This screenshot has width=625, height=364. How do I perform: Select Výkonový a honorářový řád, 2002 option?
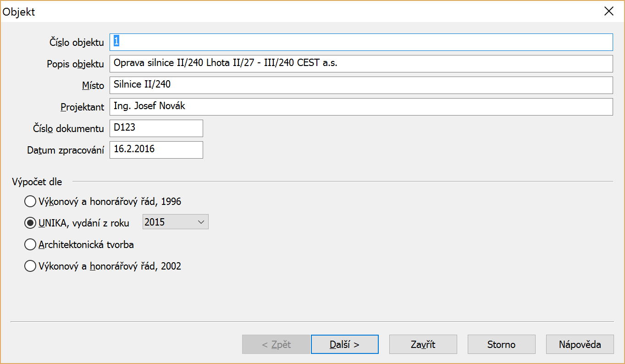pyautogui.click(x=30, y=266)
